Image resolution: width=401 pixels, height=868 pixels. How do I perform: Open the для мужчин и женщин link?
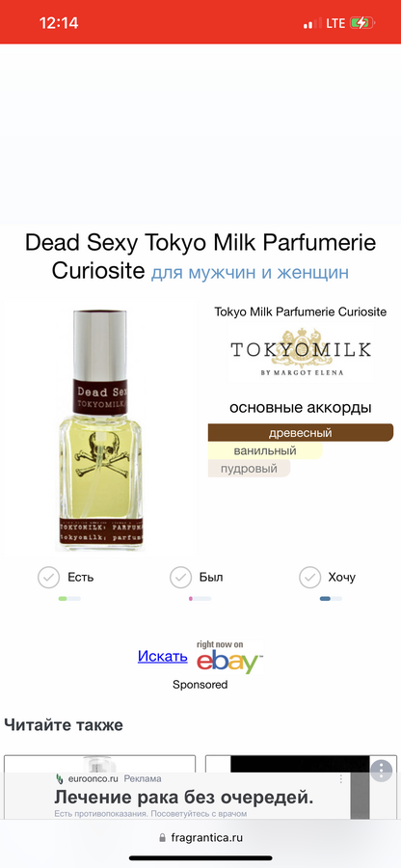(250, 272)
